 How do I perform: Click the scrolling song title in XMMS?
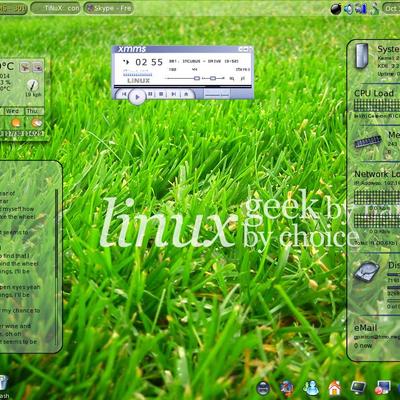pyautogui.click(x=203, y=61)
